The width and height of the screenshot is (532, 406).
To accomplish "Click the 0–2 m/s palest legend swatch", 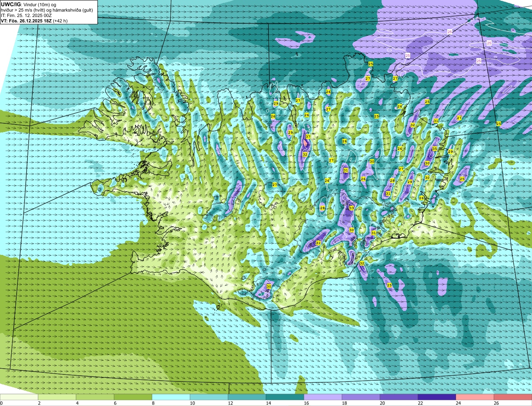I will click(19, 397).
